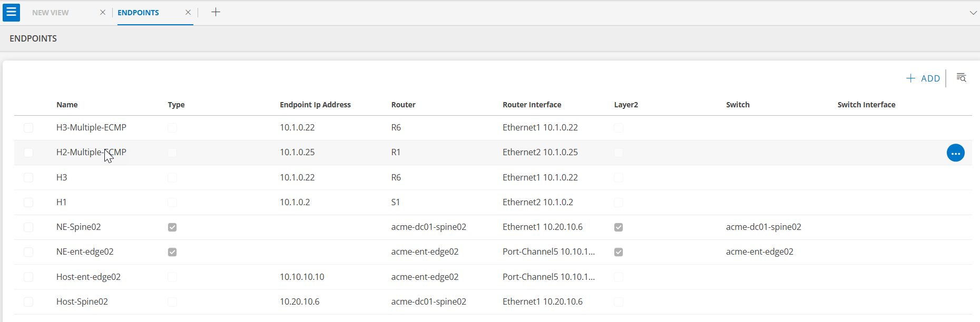Add a new tab with plus icon

(x=215, y=13)
